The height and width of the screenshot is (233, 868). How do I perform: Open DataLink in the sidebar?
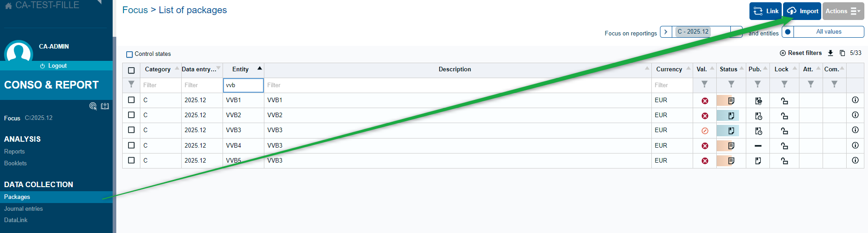click(16, 220)
